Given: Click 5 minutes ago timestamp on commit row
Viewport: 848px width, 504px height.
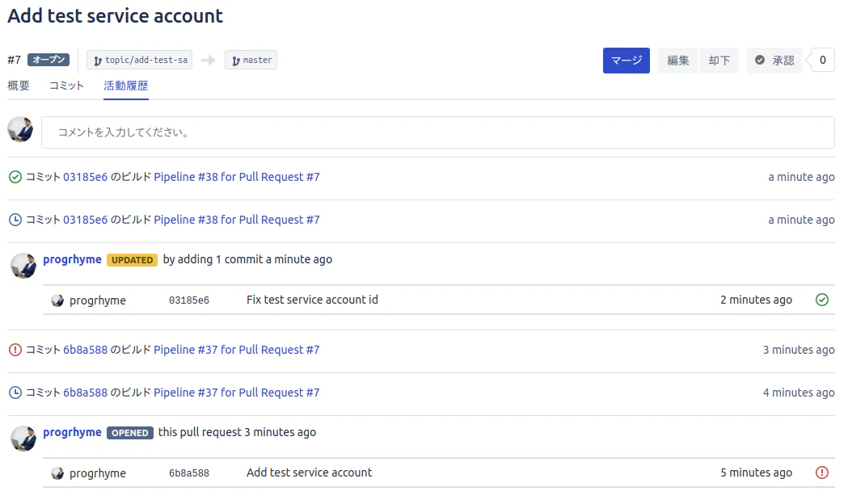Looking at the screenshot, I should click(x=756, y=472).
